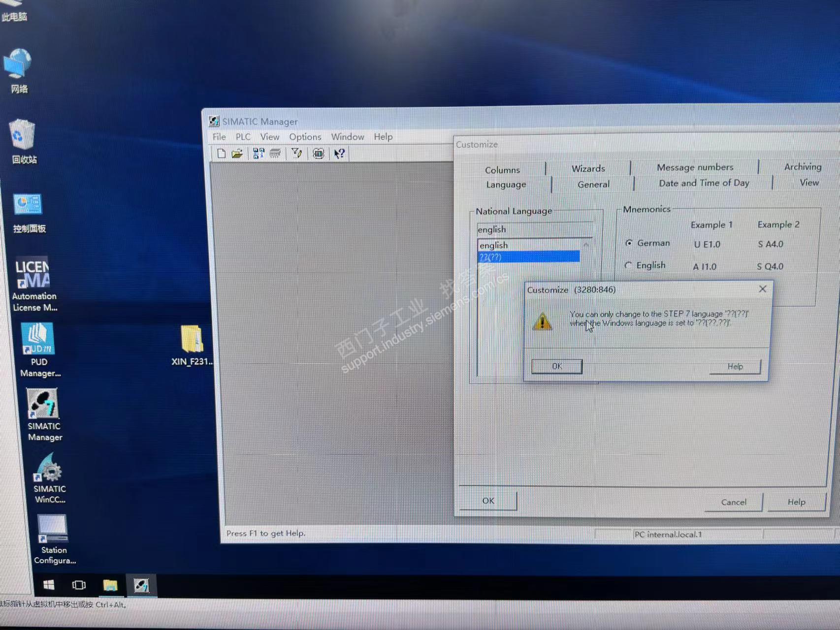Open the File menu
840x630 pixels.
click(219, 137)
